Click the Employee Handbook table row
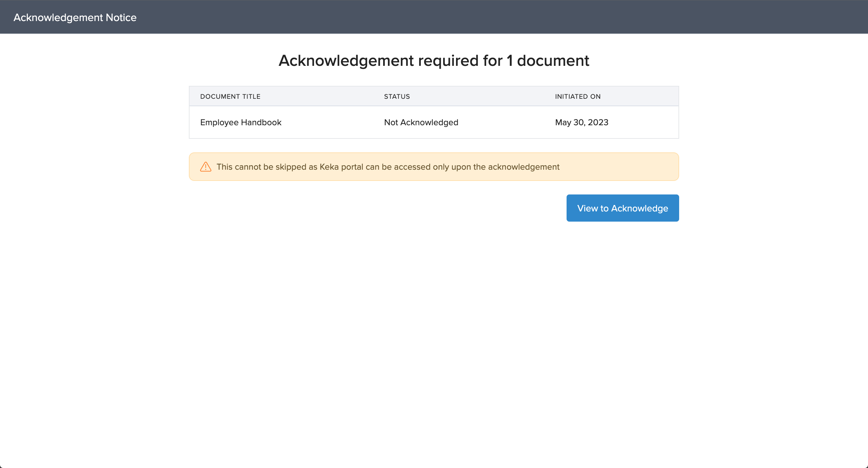This screenshot has height=468, width=868. 325,123
